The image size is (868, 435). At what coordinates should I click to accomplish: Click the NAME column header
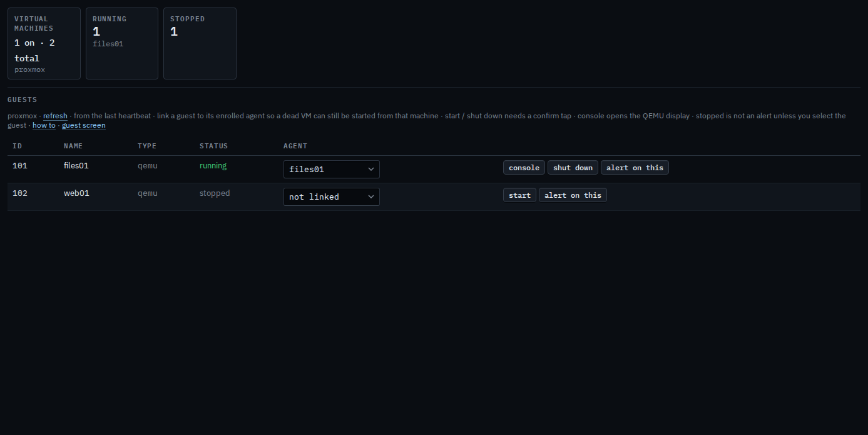click(x=73, y=146)
